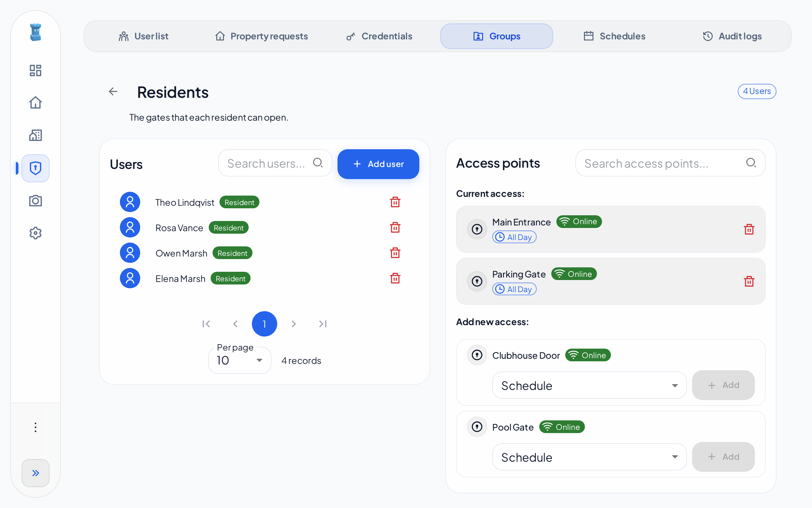Open the dashboard grid icon in sidebar
This screenshot has width=812, height=508.
point(35,70)
